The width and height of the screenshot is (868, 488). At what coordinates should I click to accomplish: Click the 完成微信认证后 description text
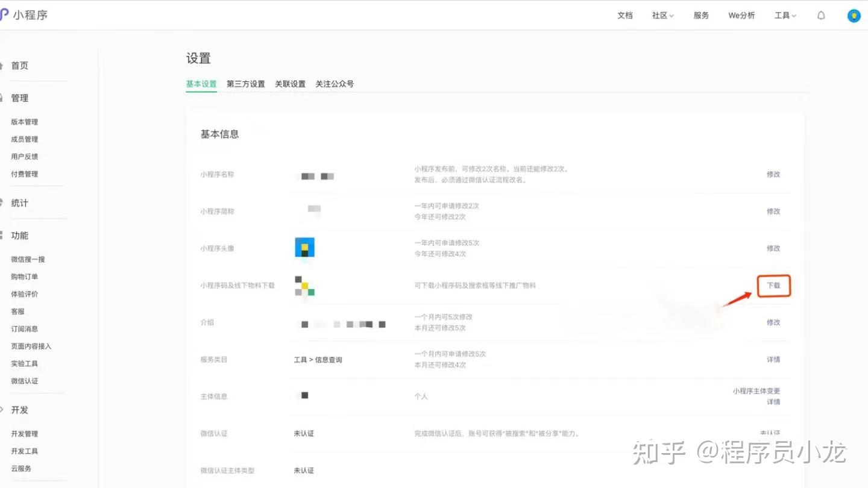(x=497, y=434)
